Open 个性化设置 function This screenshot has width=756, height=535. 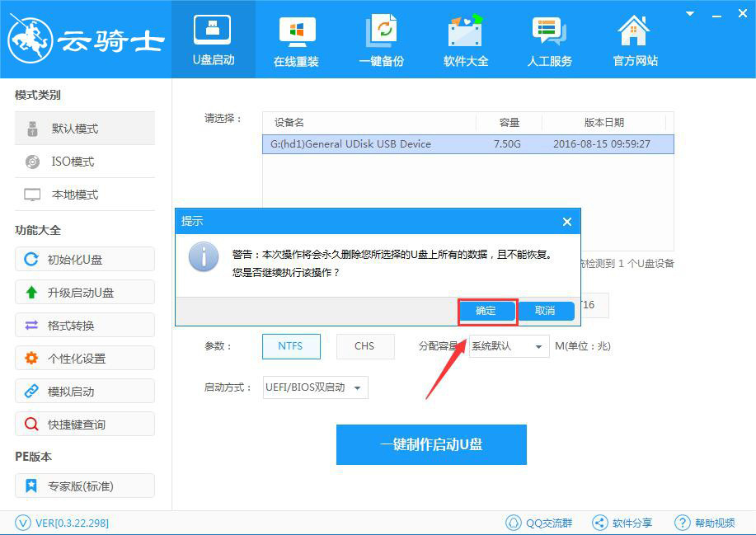pyautogui.click(x=85, y=358)
